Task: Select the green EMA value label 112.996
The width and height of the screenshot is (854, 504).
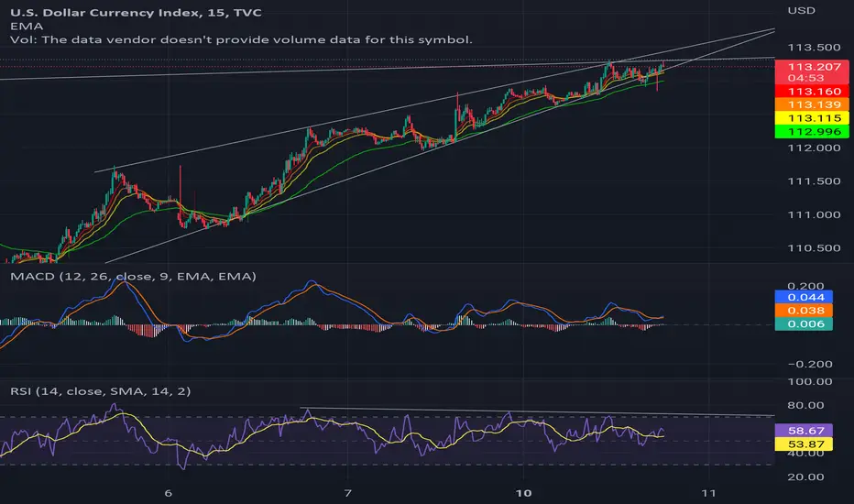Action: tap(812, 132)
